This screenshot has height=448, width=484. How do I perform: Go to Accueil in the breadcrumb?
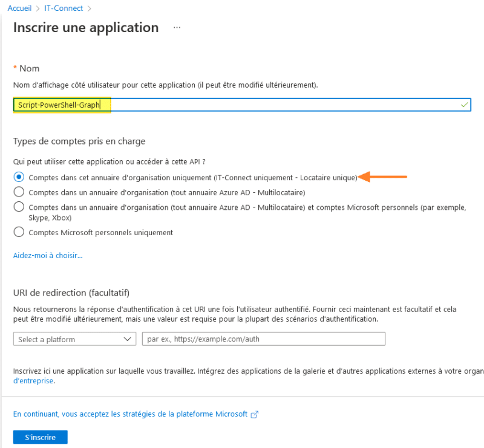[x=19, y=9]
